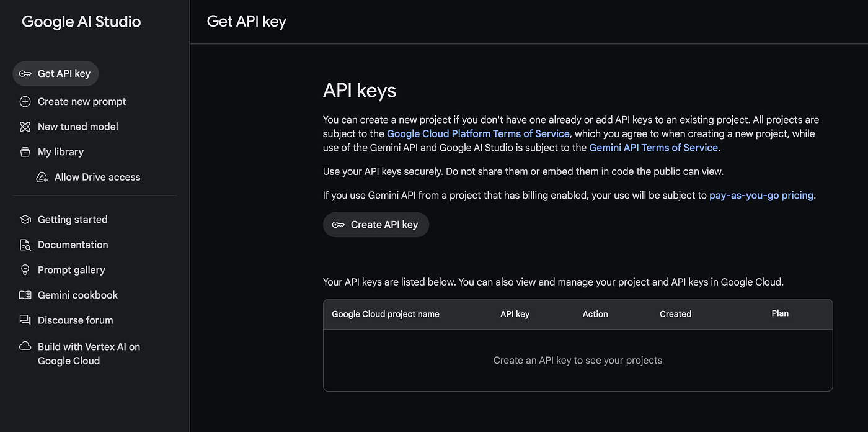Click the Drive icon for Allow Drive access

[42, 177]
